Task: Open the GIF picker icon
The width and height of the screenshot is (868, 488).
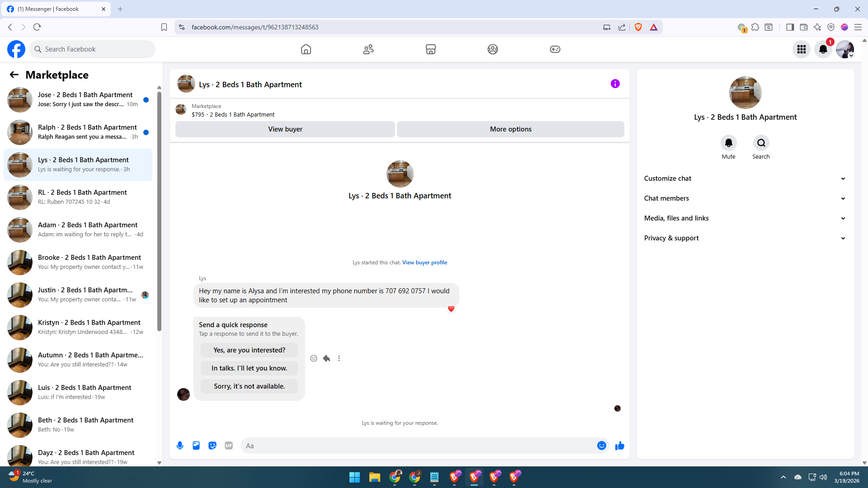Action: pos(229,446)
